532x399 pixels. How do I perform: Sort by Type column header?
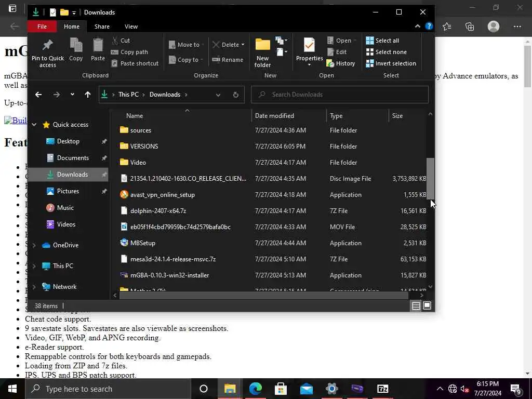357,116
